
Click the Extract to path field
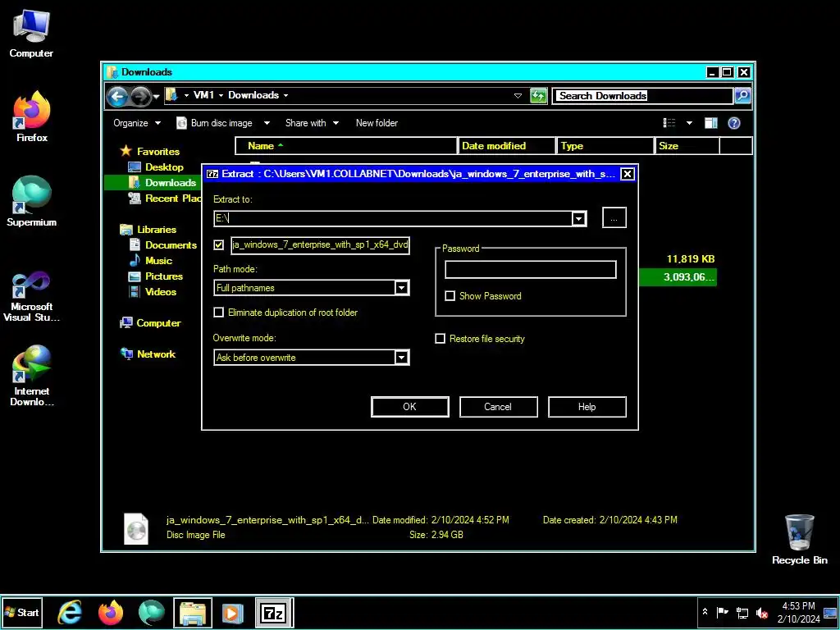pyautogui.click(x=393, y=218)
